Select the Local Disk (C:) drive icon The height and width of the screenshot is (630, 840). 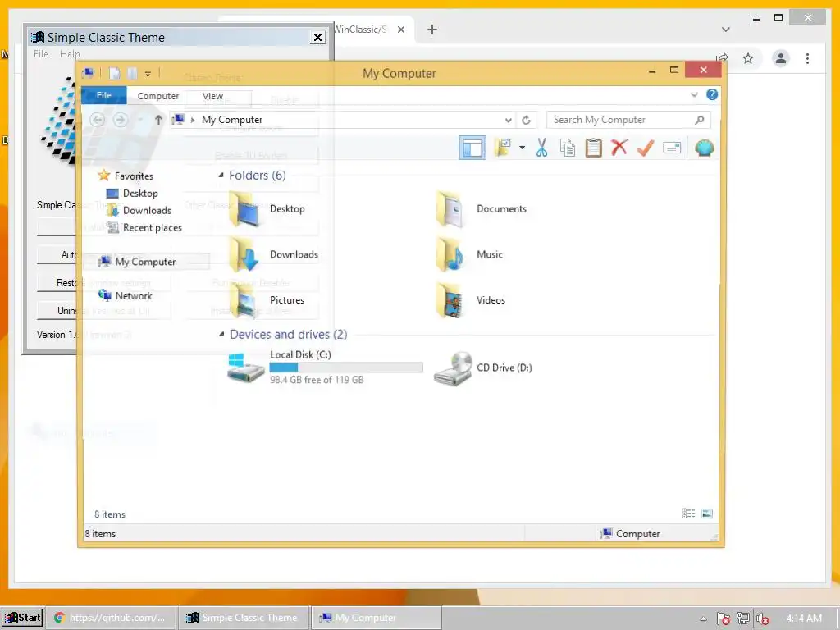tap(245, 367)
